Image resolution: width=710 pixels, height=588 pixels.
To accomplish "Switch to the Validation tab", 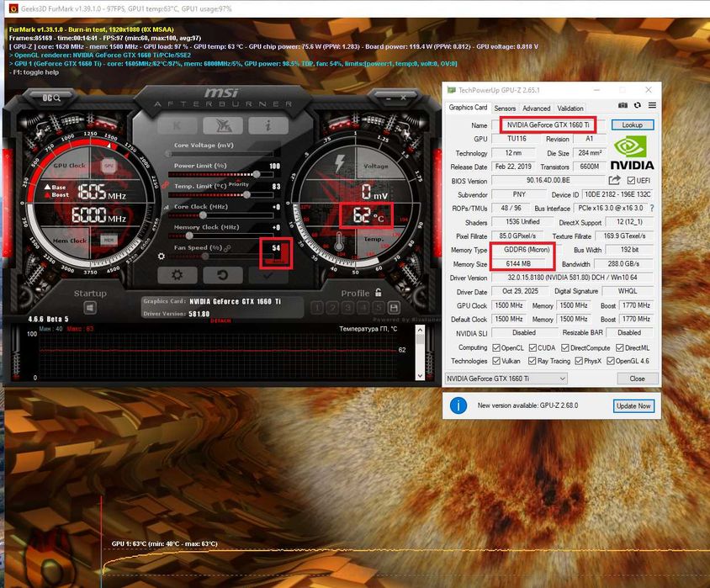I will point(570,109).
